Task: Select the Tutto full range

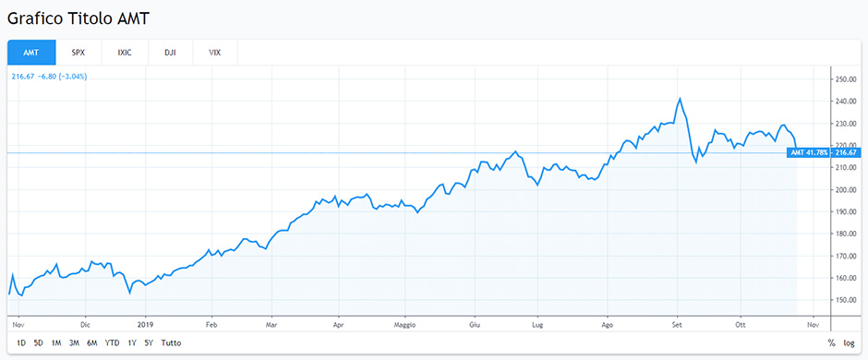Action: click(171, 342)
